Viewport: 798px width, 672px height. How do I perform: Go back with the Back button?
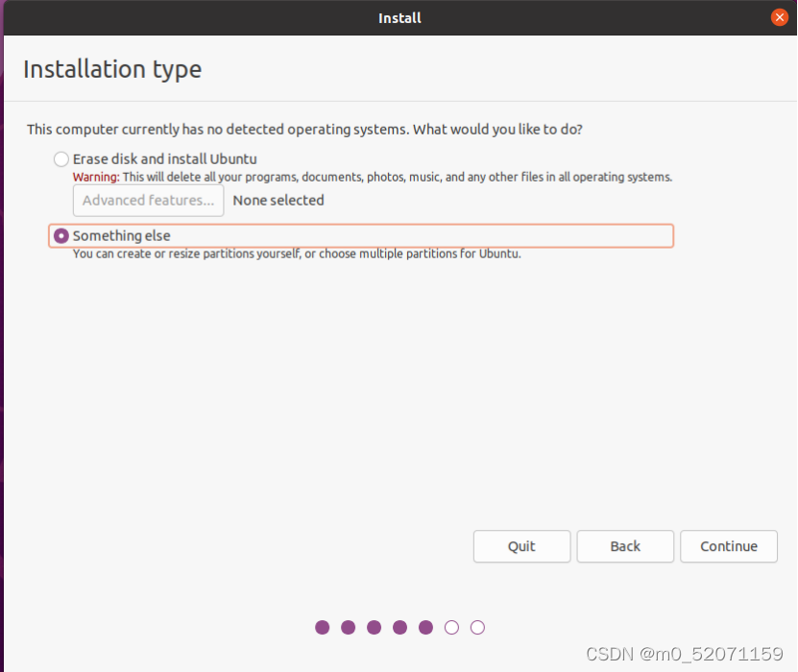(625, 546)
